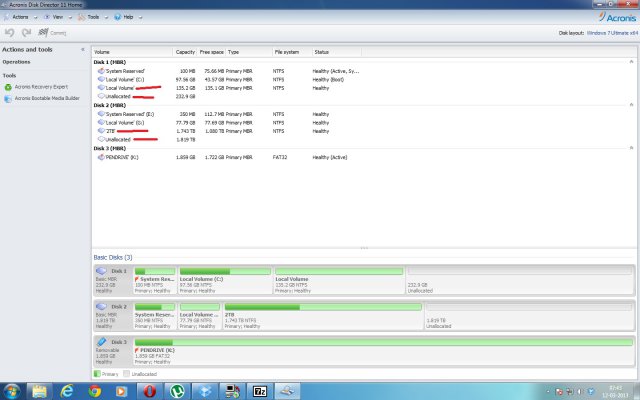Select the 2TB partition block in Disk 2 map
This screenshot has height=400, width=640.
[323, 316]
